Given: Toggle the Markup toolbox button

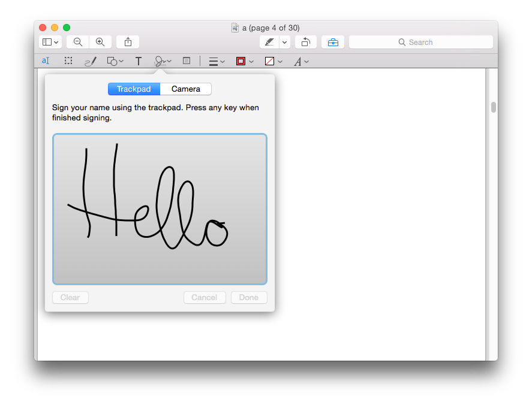Looking at the screenshot, I should pos(333,42).
